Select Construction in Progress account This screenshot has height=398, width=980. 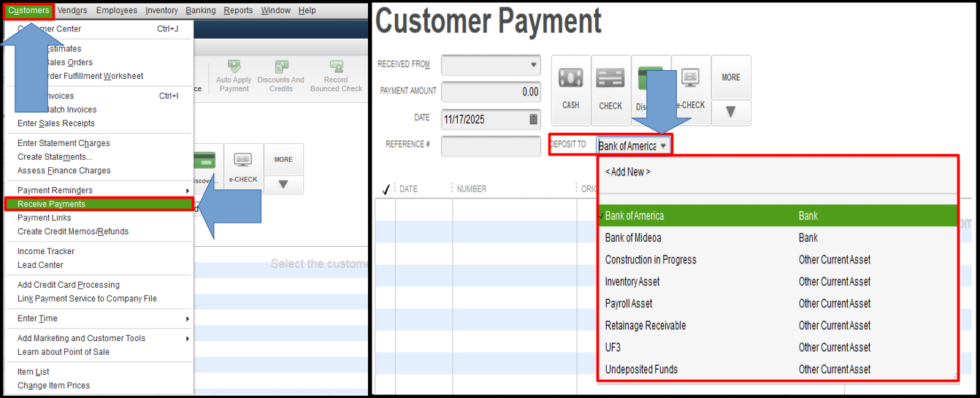point(778,259)
